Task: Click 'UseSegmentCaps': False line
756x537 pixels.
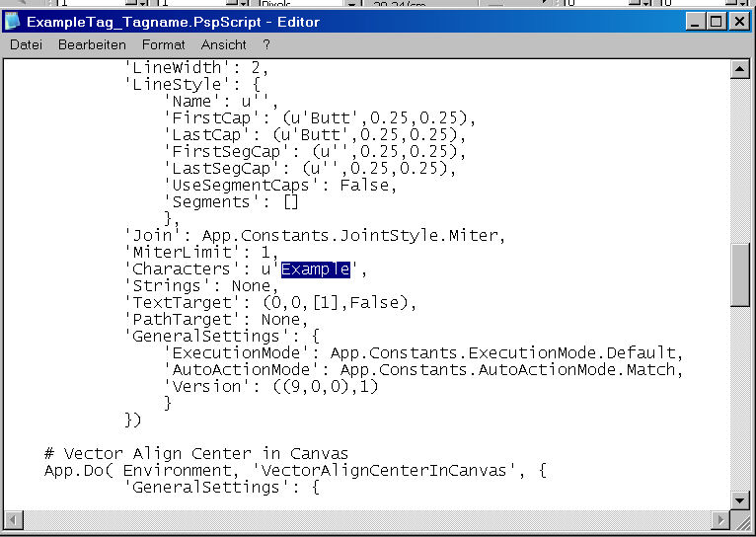Action: pyautogui.click(x=280, y=186)
